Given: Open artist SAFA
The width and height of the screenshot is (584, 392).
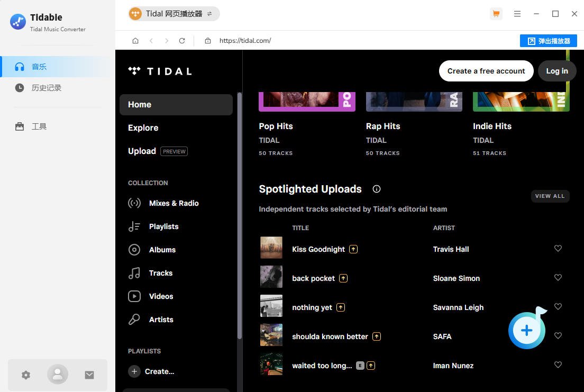Looking at the screenshot, I should click(442, 336).
